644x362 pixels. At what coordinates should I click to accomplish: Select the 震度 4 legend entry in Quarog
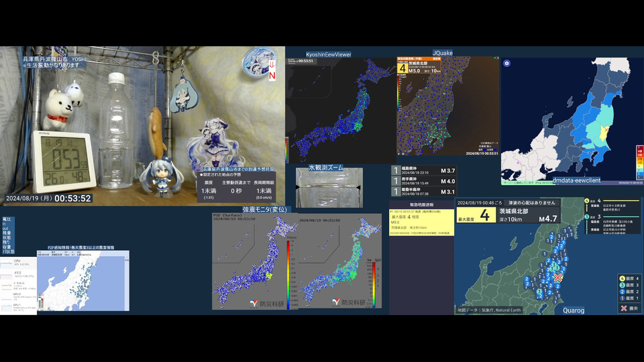click(629, 278)
